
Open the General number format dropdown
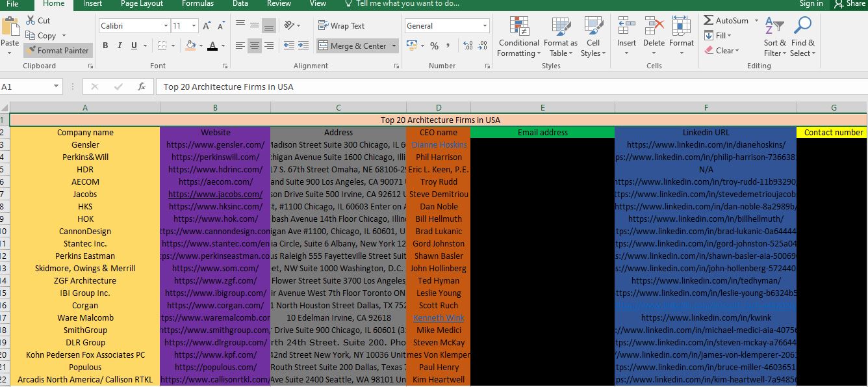coord(485,26)
